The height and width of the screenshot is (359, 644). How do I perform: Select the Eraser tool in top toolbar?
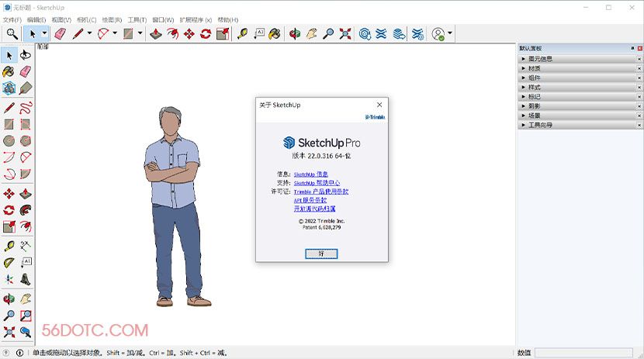pos(60,33)
